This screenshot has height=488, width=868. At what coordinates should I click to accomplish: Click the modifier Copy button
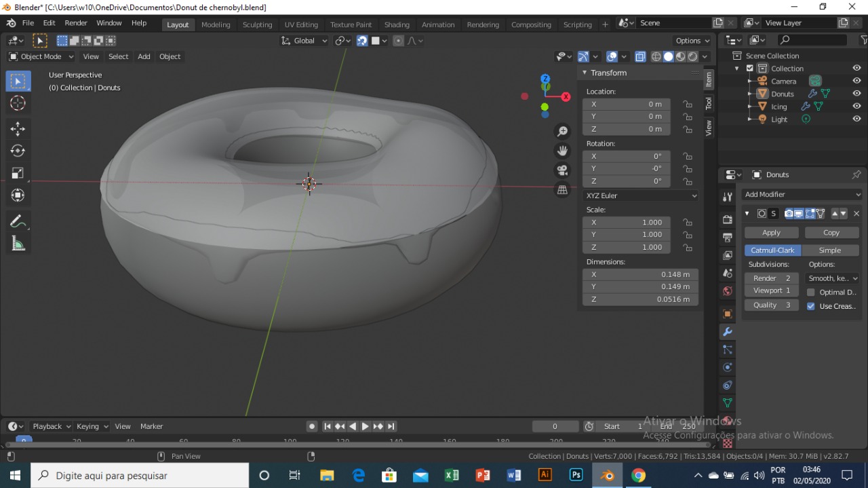831,233
